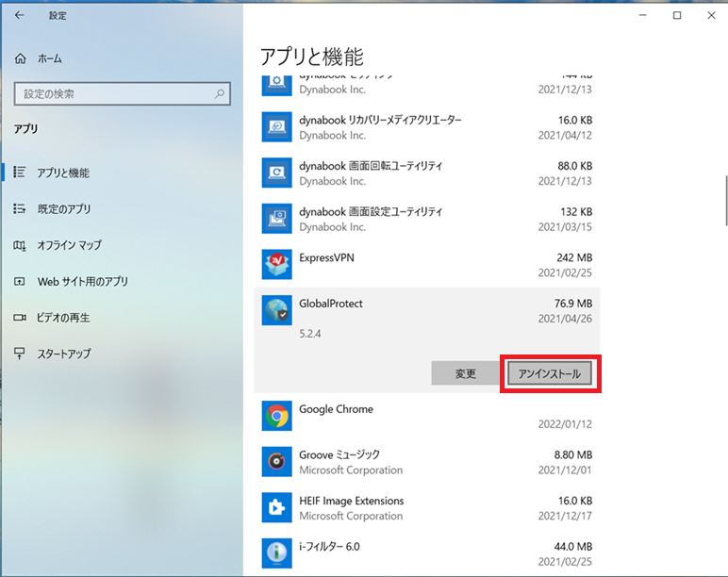Open 既定のアプリ settings page
This screenshot has height=577, width=728.
pos(63,209)
